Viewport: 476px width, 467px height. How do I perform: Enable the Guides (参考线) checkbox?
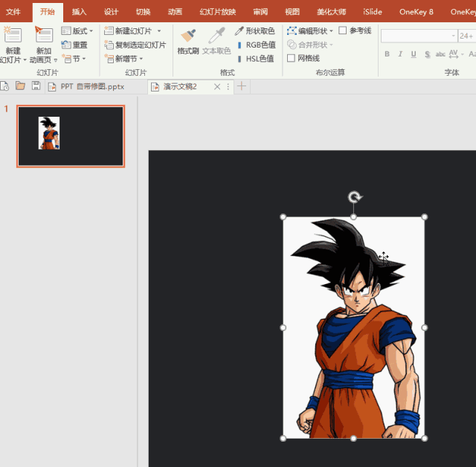coord(343,30)
